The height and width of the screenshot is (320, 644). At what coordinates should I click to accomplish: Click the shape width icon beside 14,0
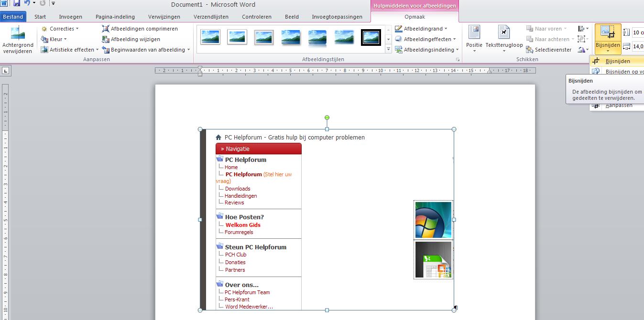627,46
